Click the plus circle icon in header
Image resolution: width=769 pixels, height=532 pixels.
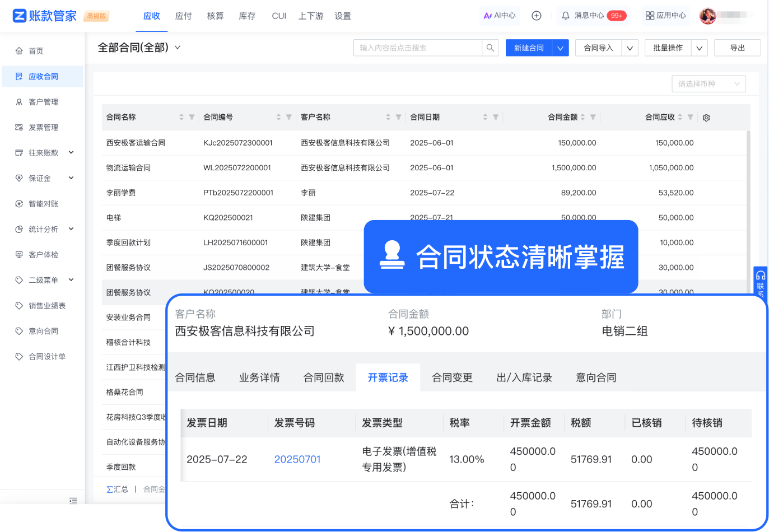536,16
